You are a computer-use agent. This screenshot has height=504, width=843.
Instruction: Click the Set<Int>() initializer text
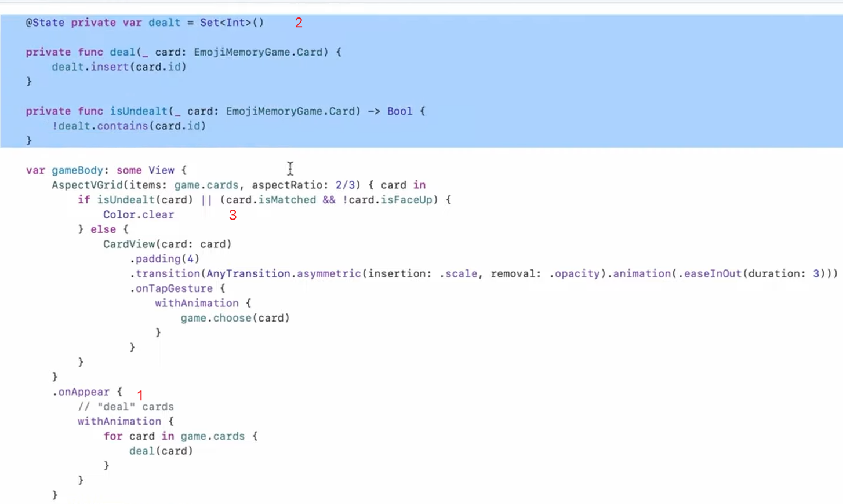(x=231, y=23)
